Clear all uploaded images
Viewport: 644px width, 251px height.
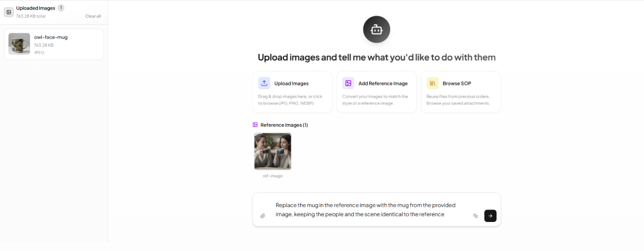93,16
